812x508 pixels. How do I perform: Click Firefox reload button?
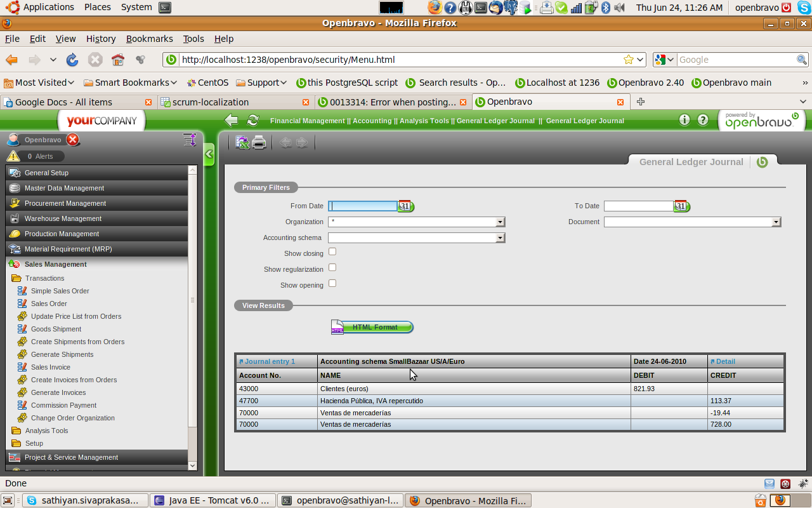[x=72, y=60]
